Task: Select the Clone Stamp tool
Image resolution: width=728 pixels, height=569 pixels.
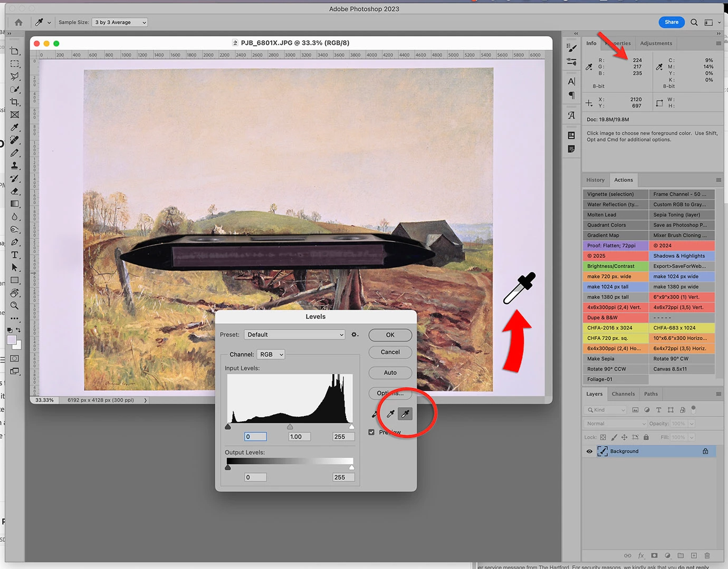Action: [15, 166]
